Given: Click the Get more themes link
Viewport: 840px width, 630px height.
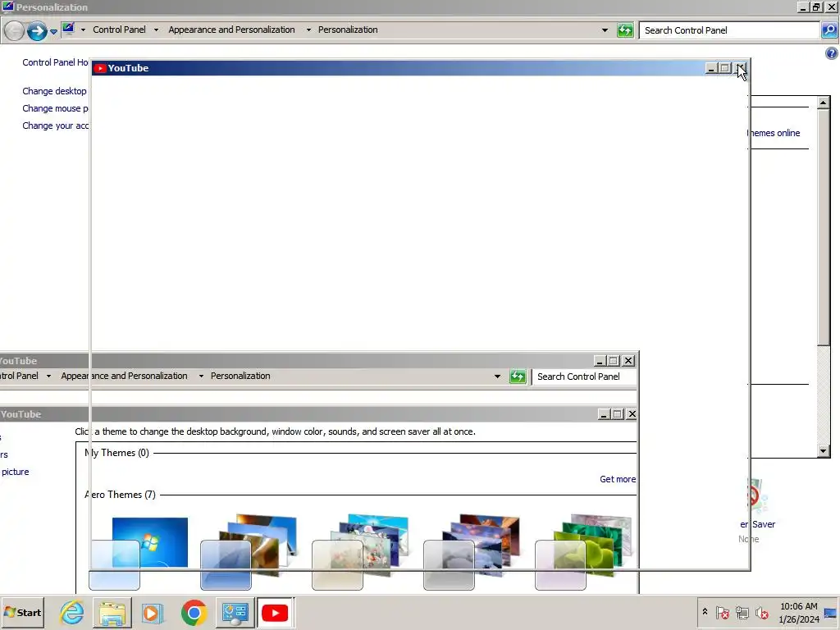Looking at the screenshot, I should click(618, 479).
